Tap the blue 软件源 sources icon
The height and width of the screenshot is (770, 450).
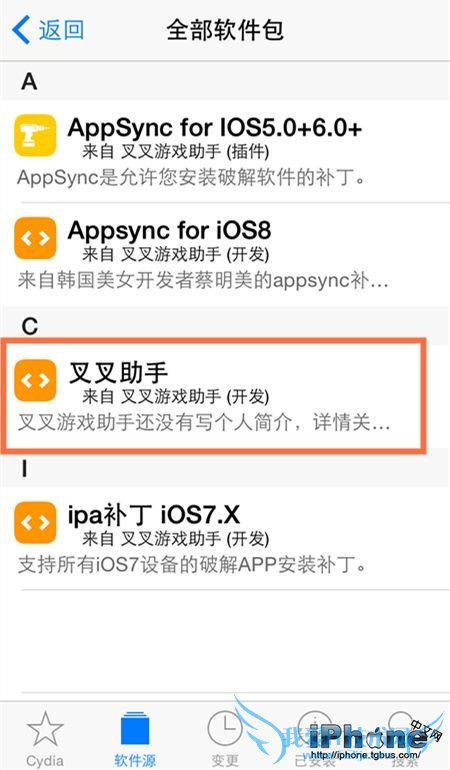[x=135, y=729]
